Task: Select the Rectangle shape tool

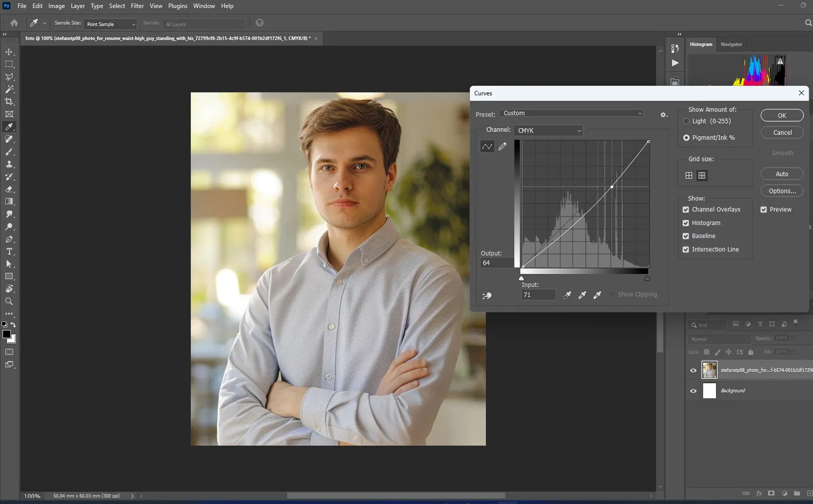Action: click(9, 276)
